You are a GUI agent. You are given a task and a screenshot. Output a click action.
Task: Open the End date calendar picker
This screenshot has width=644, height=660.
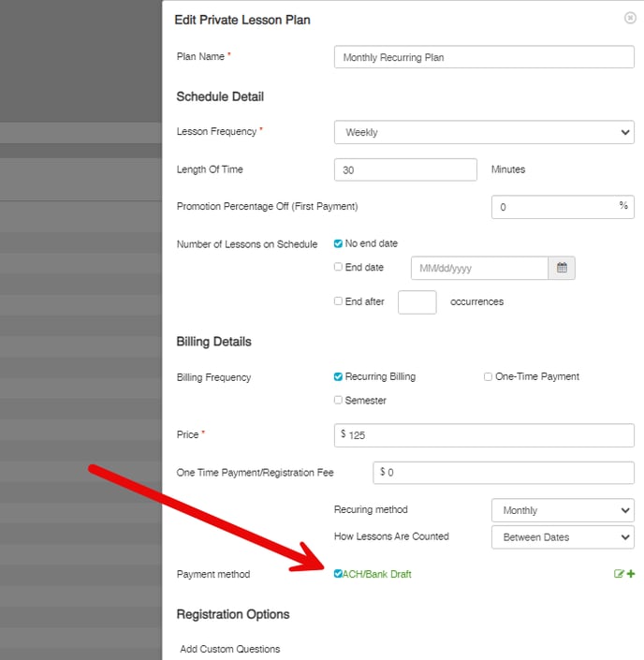[562, 268]
